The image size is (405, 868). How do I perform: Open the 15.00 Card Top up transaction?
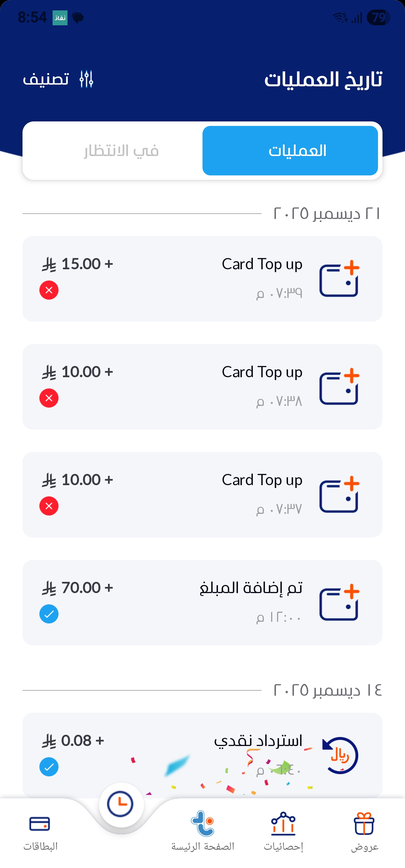[202, 279]
